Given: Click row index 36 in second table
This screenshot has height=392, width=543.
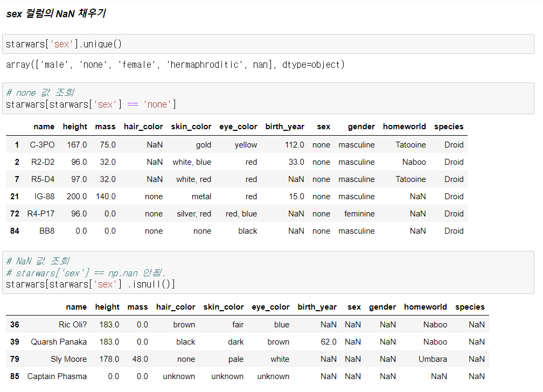Looking at the screenshot, I should (15, 325).
